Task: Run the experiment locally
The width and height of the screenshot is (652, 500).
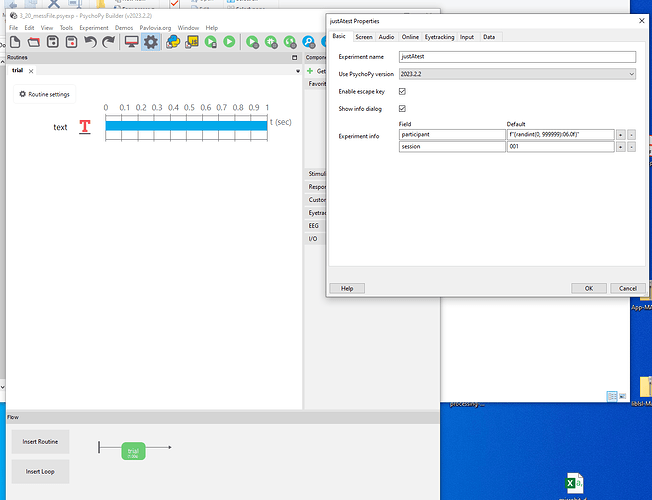Action: [229, 42]
